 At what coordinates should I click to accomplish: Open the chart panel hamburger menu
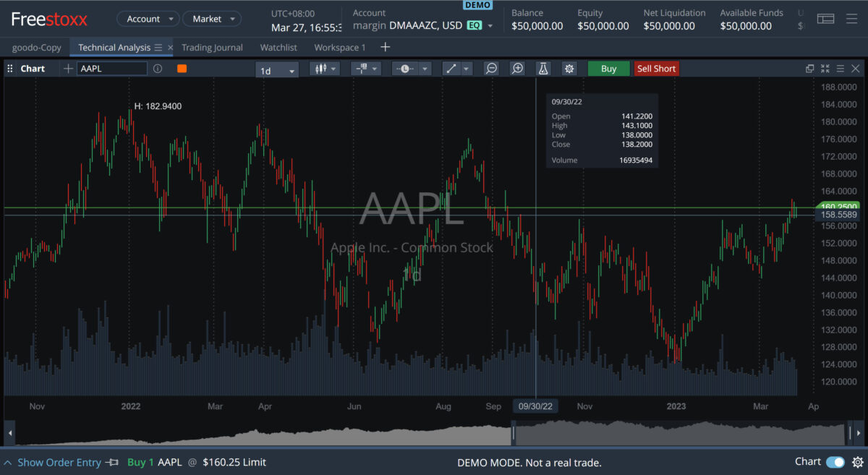coord(841,69)
